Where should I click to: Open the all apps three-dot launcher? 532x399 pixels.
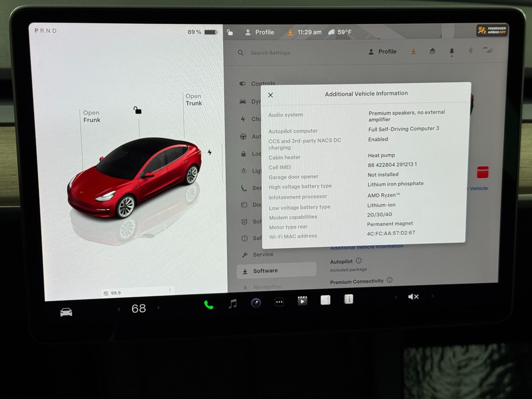[279, 302]
